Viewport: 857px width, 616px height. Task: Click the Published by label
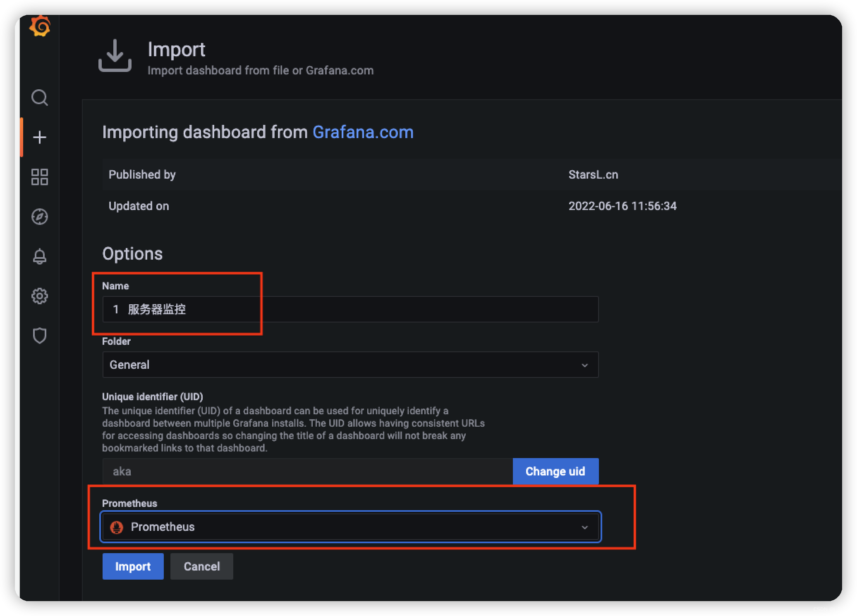point(142,174)
